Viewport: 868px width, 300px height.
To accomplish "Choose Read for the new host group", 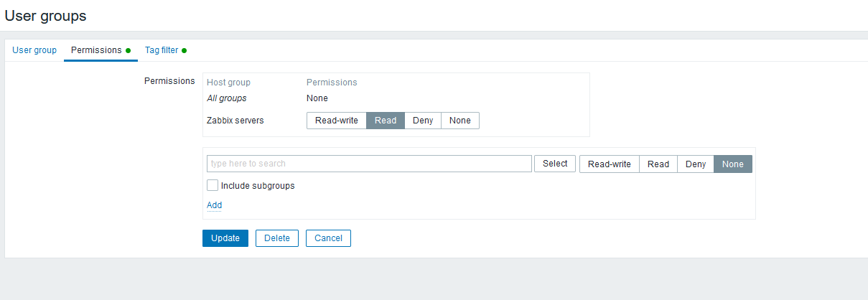I will [658, 164].
